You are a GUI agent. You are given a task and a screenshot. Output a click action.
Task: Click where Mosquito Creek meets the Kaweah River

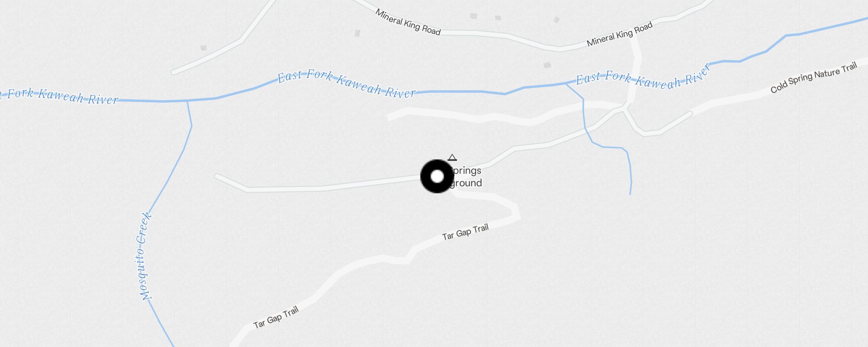[x=187, y=101]
